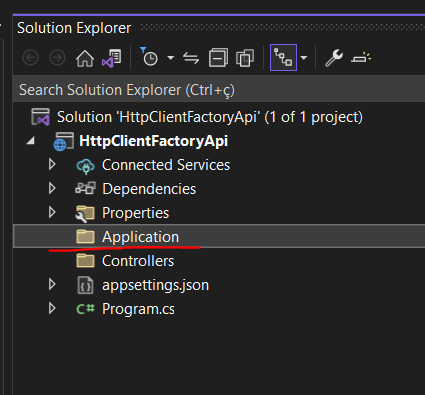Expand the appsettings.json node
The height and width of the screenshot is (395, 425).
point(52,285)
